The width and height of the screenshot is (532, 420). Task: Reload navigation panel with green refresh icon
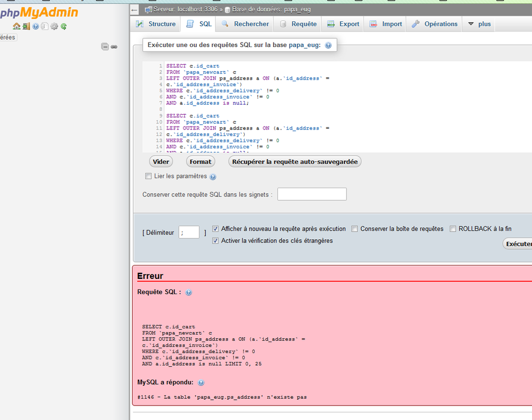coord(64,26)
